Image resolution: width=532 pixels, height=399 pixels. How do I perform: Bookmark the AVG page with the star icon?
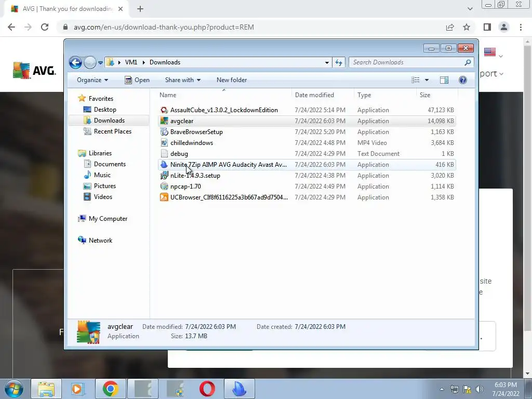(467, 27)
